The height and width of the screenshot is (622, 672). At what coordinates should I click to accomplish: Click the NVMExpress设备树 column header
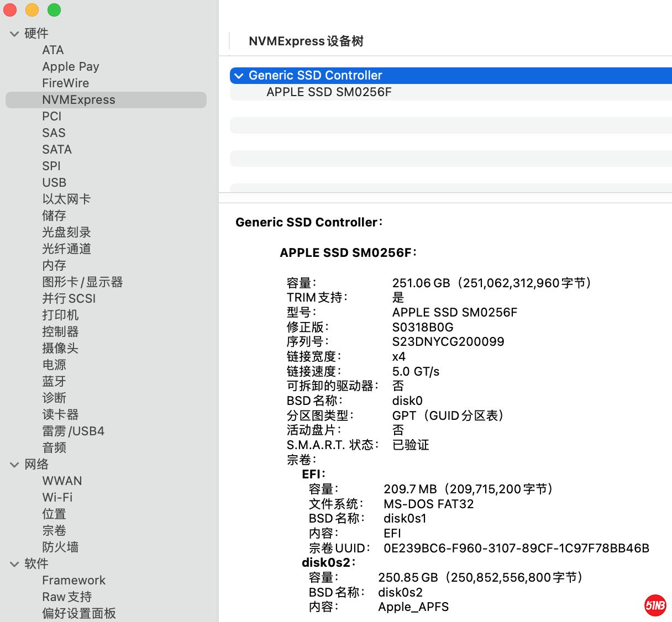tap(306, 41)
